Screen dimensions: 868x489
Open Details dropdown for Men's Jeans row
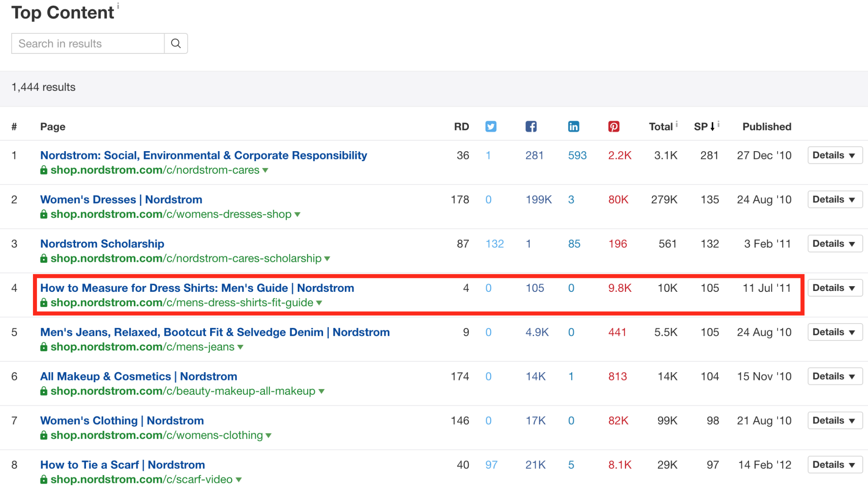(x=835, y=332)
